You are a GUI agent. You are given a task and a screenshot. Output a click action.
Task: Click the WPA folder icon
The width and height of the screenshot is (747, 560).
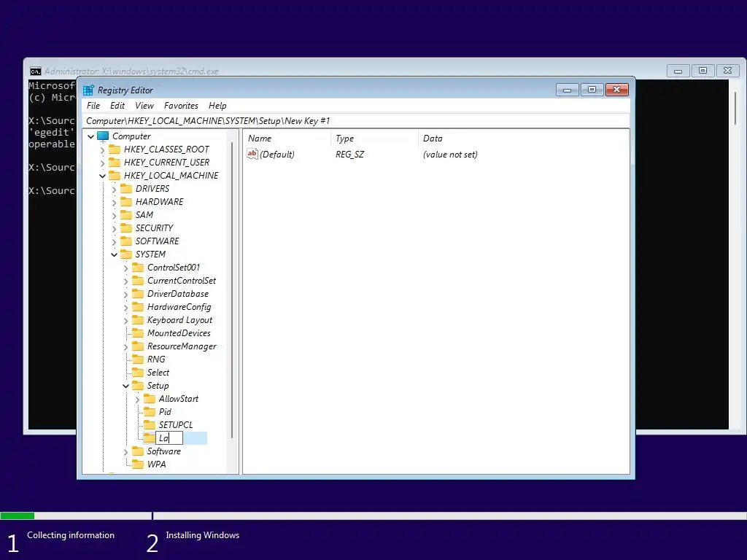[138, 464]
